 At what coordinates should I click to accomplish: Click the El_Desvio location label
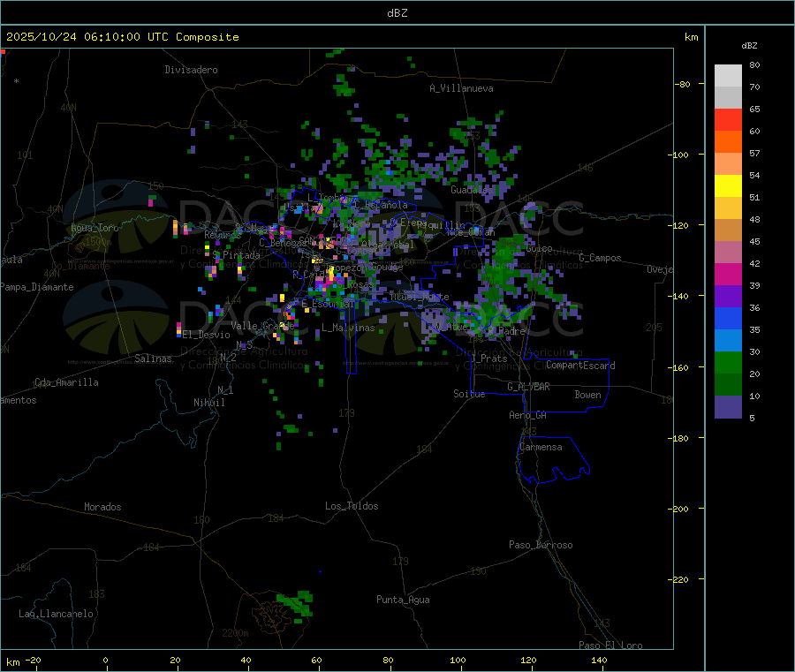(x=207, y=335)
